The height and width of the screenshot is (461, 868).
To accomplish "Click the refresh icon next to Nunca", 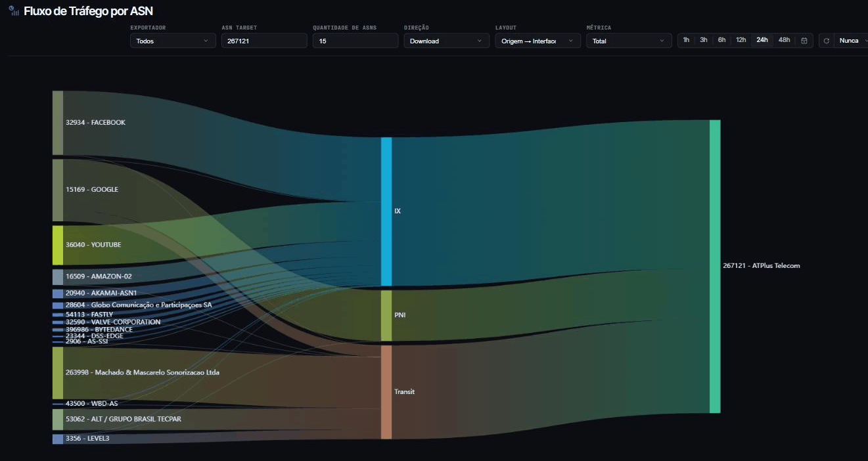I will (x=827, y=41).
